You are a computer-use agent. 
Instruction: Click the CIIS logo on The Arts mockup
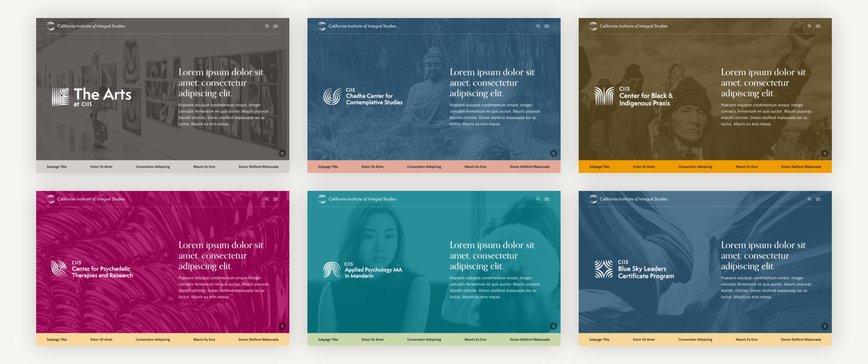[x=51, y=26]
